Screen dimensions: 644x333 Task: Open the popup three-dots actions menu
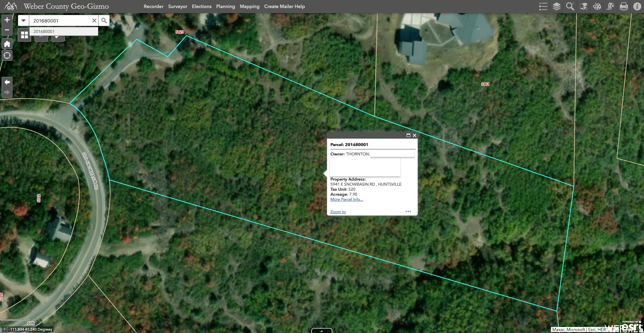pyautogui.click(x=408, y=211)
